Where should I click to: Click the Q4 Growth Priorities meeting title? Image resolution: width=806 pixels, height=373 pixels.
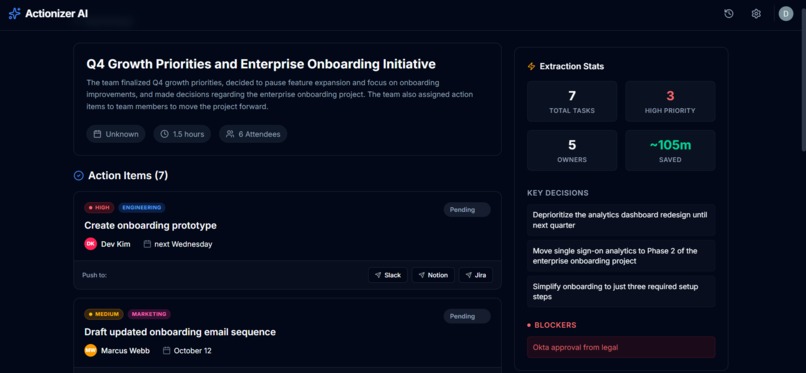261,64
